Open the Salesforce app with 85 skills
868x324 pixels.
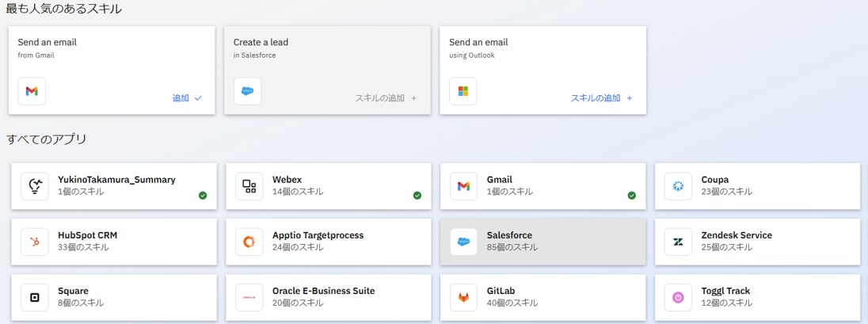pyautogui.click(x=542, y=241)
